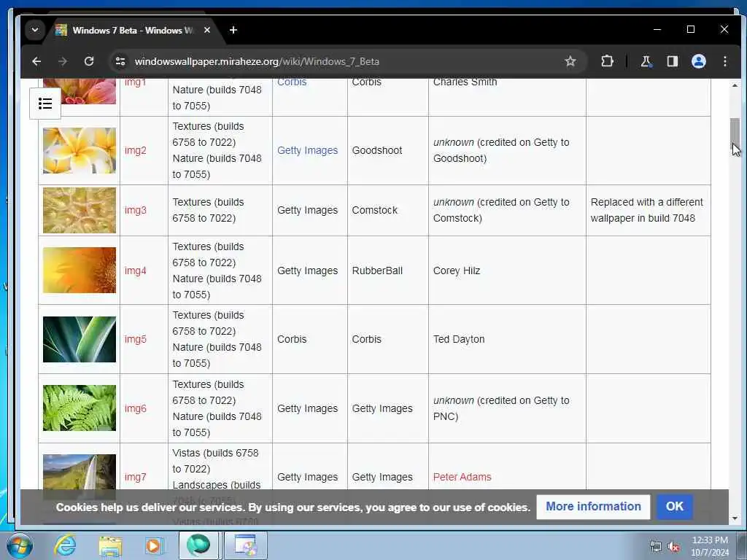This screenshot has width=747, height=560.
Task: Toggle the browser side panel
Action: point(672,61)
